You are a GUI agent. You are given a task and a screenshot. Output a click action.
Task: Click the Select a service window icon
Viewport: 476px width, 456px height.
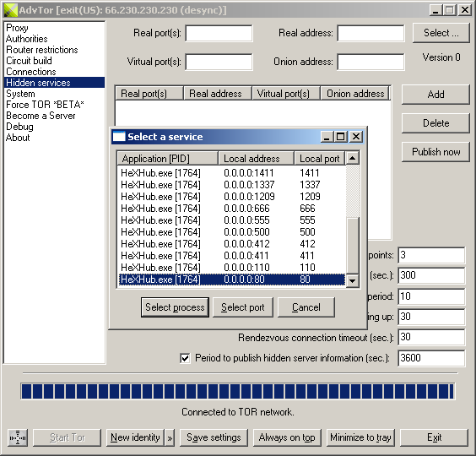(119, 137)
